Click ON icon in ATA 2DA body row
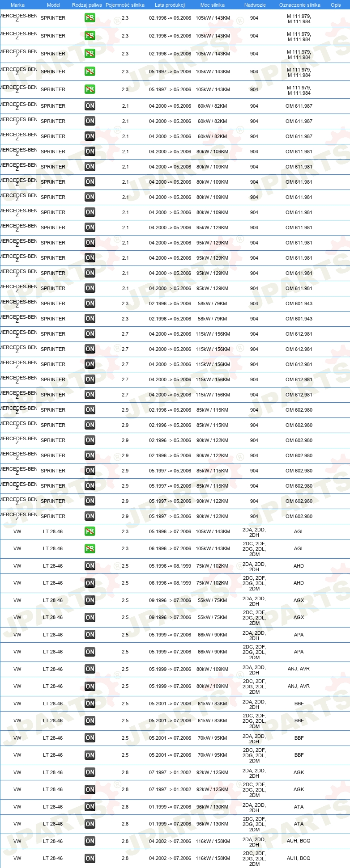This screenshot has height=868, width=350. coord(90,807)
